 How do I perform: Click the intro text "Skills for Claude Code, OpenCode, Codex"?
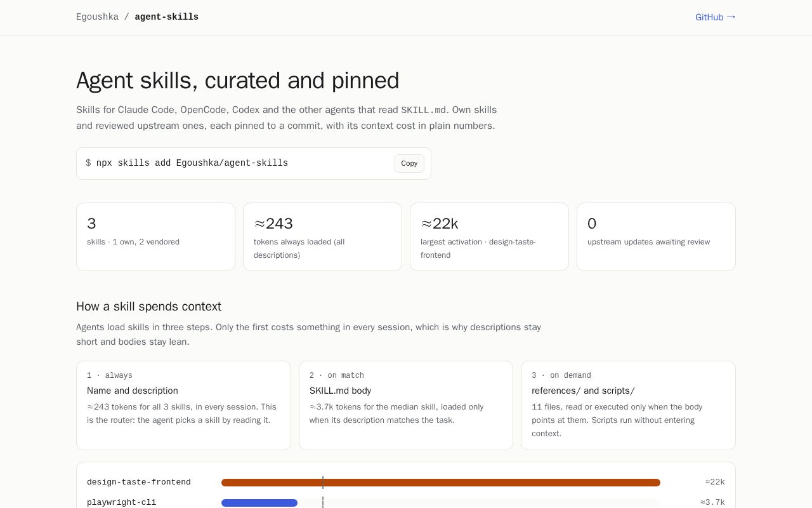coord(167,110)
